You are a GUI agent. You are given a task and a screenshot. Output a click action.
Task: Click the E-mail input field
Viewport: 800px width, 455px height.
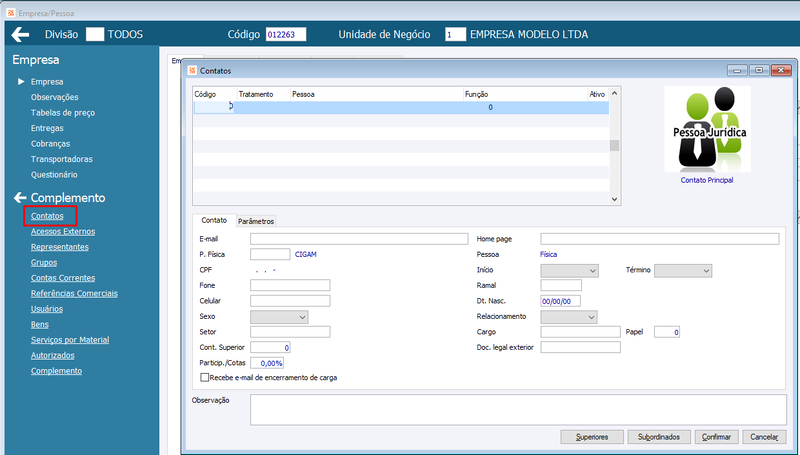pyautogui.click(x=359, y=239)
